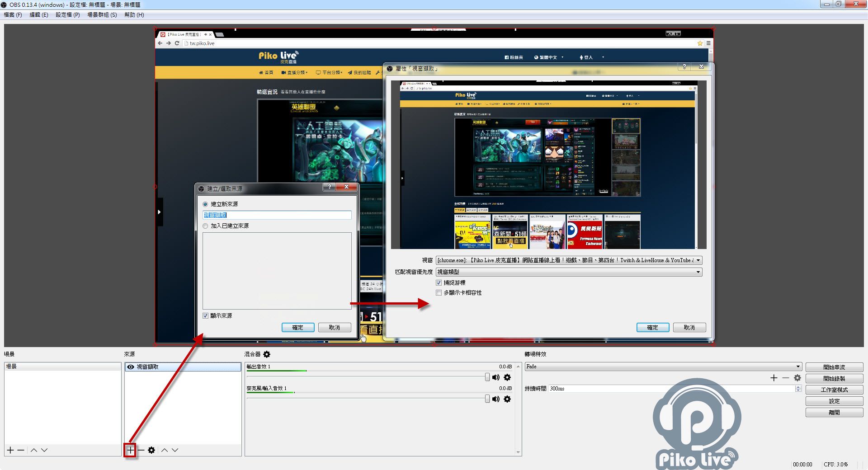Remove scene with minus icon
The image size is (868, 470).
pyautogui.click(x=21, y=450)
